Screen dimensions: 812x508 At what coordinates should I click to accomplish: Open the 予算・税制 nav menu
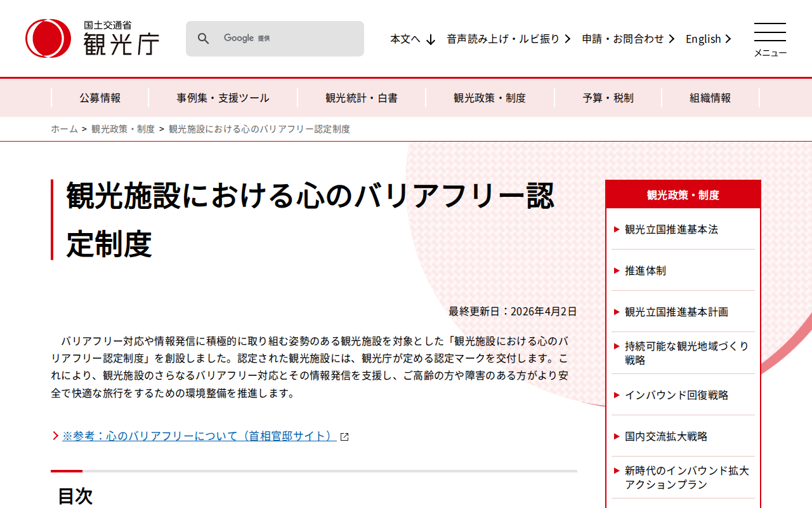click(608, 98)
